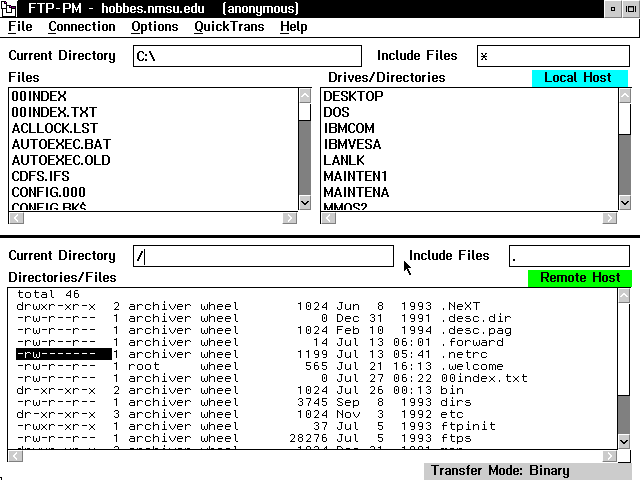Image resolution: width=640 pixels, height=480 pixels.
Task: Select CONFIG.000 in local Files list
Action: pos(153,192)
